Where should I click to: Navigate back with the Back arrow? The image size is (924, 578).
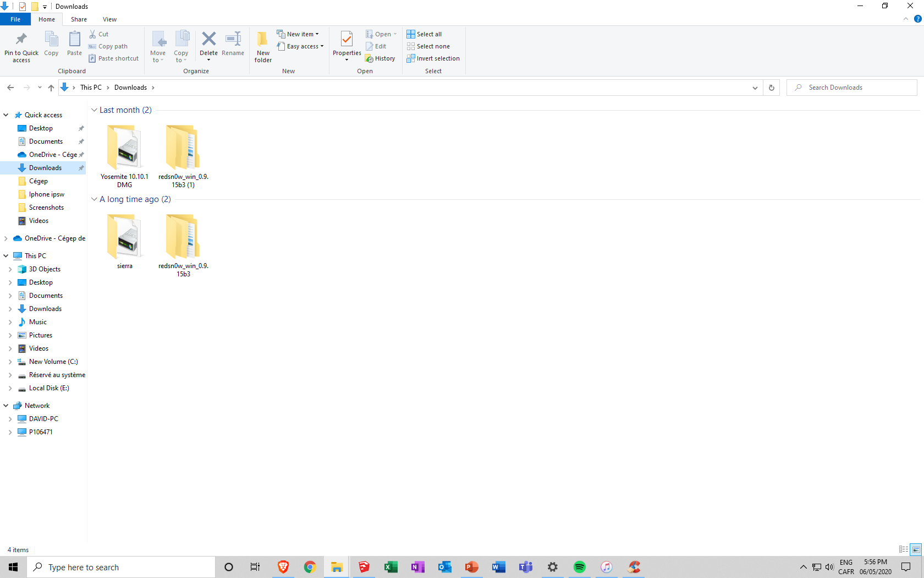[x=10, y=88]
